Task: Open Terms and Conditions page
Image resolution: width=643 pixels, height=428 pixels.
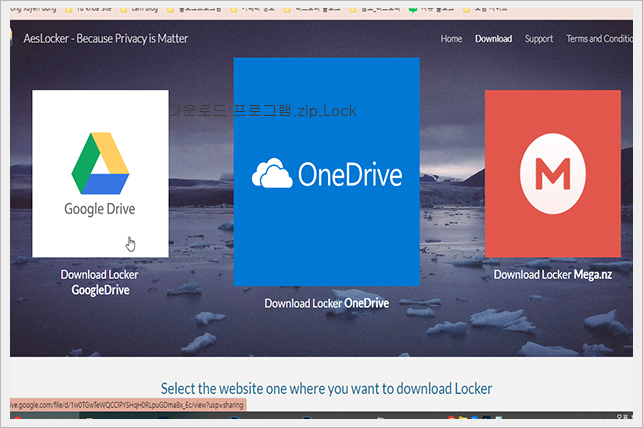Action: (600, 39)
